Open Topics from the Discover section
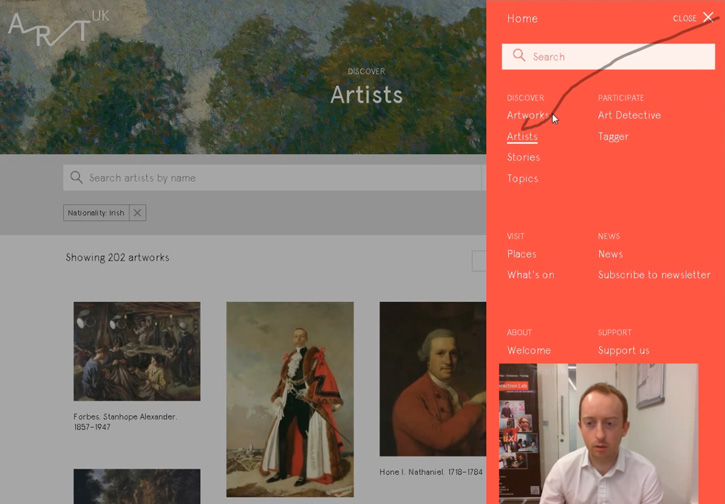The image size is (725, 504). pos(522,178)
